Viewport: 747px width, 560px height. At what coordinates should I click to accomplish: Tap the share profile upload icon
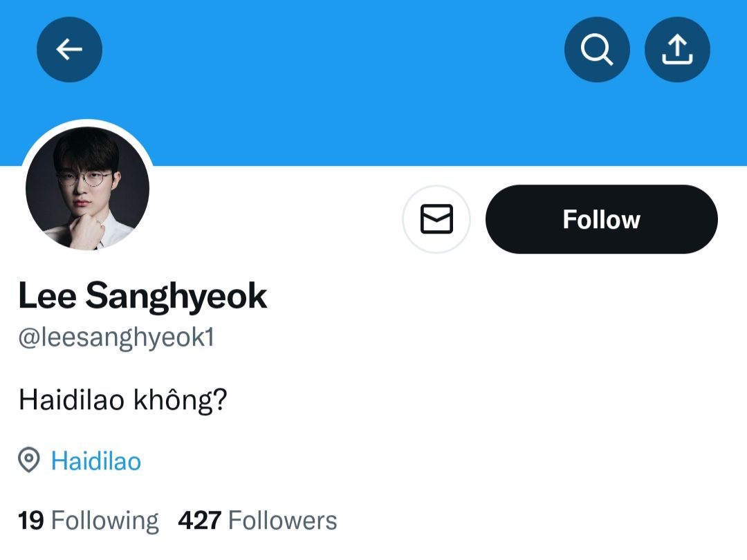(677, 50)
